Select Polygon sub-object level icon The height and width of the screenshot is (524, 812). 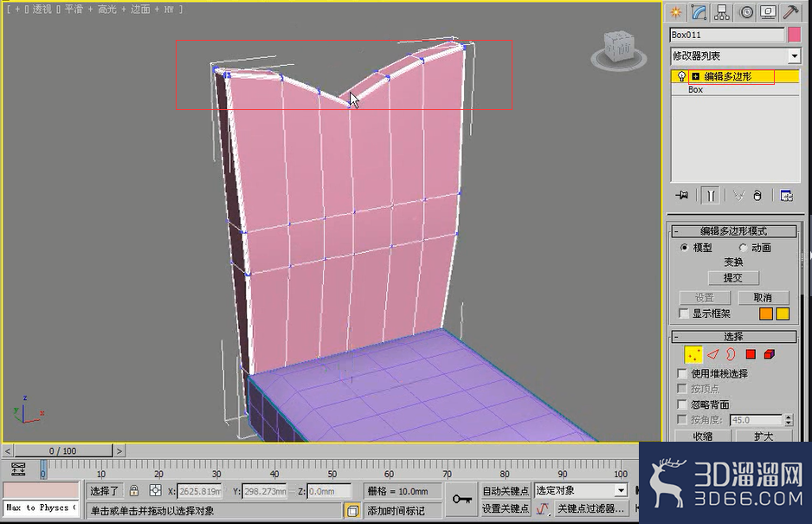[x=751, y=354]
